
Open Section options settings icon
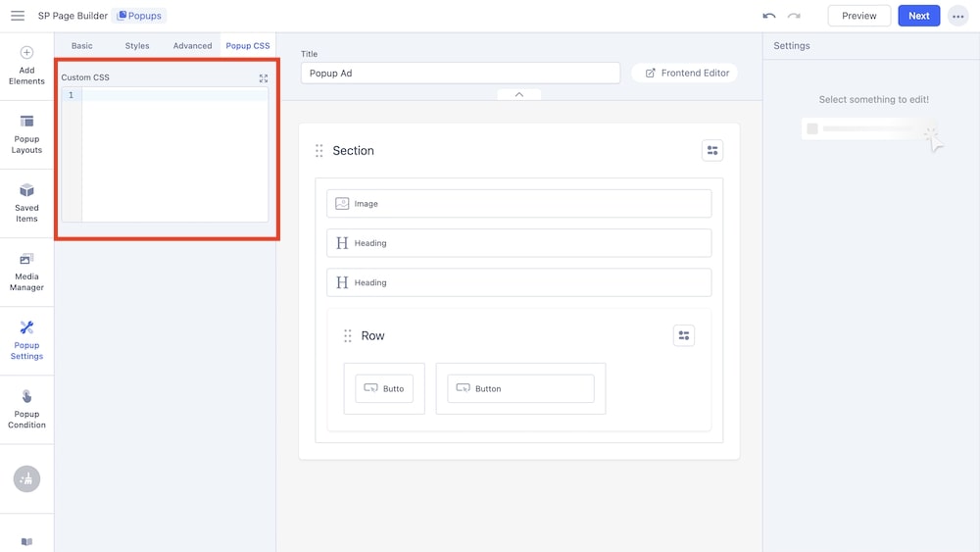[x=712, y=150]
